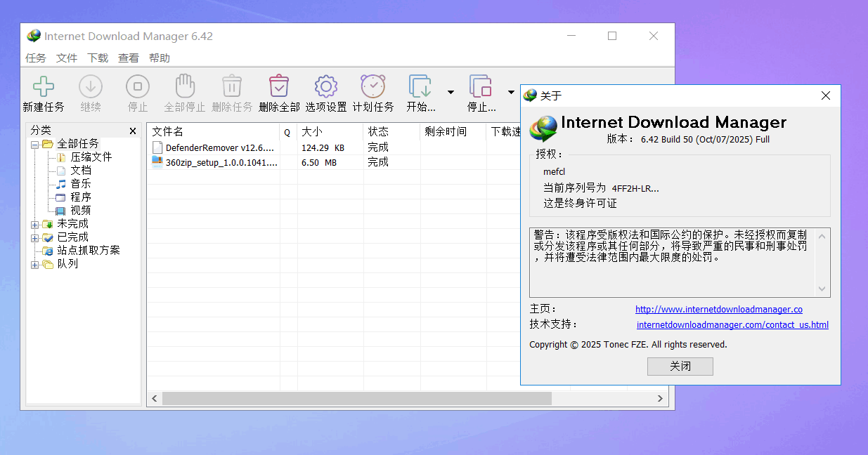Open the contact_us.html support link

click(732, 324)
